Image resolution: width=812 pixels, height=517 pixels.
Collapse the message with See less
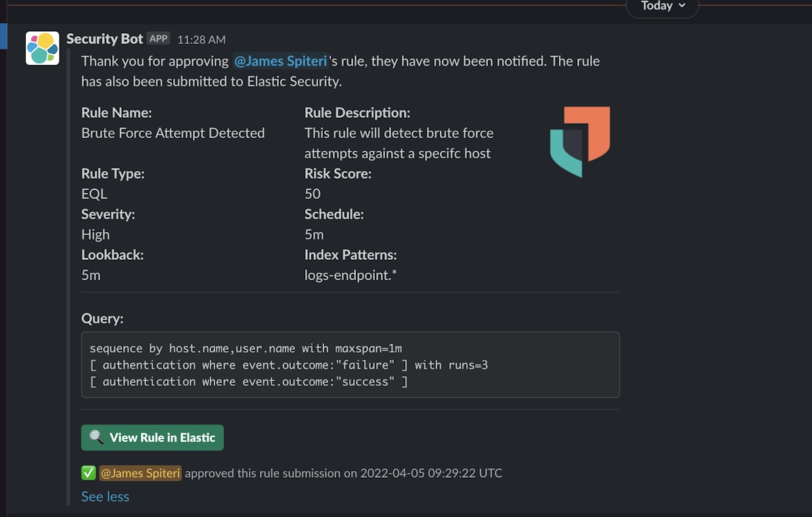(x=105, y=497)
